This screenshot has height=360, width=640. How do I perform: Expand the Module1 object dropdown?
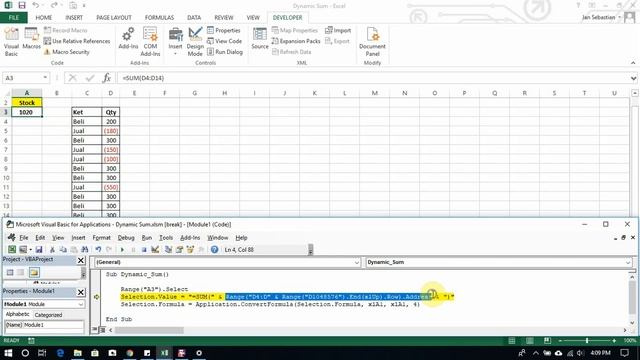tap(80, 304)
